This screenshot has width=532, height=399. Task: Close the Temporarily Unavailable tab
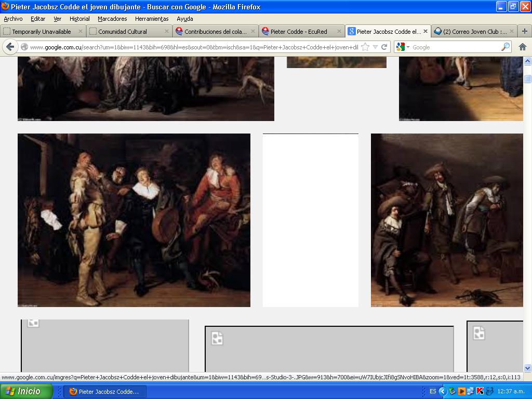coord(81,31)
